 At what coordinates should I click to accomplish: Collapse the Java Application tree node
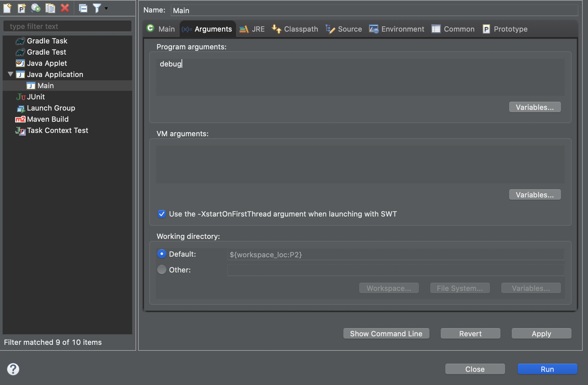pos(11,74)
